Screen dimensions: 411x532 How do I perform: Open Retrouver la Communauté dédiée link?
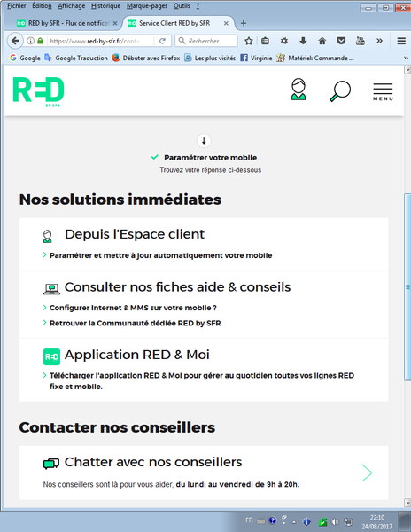(135, 323)
